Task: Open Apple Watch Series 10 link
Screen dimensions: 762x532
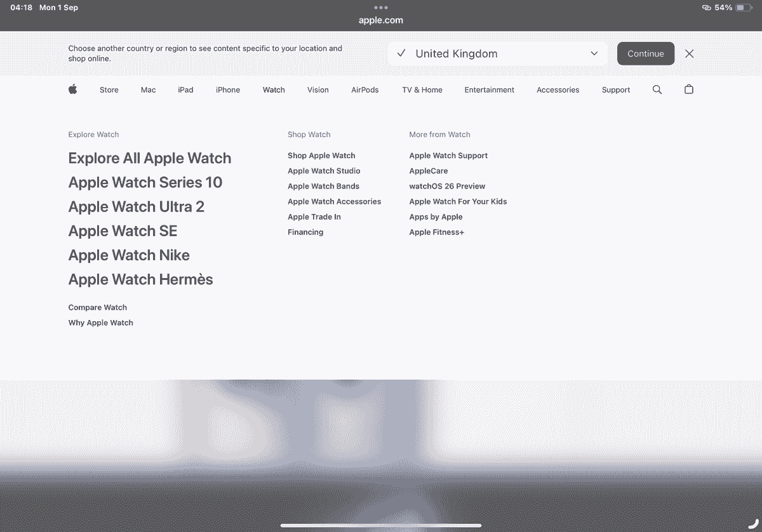Action: 145,183
